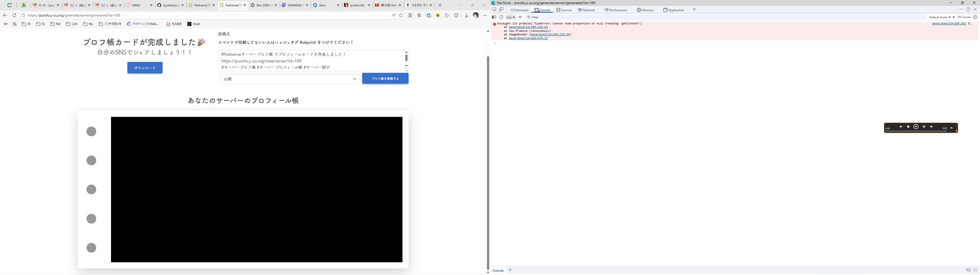Click the inspect element picker icon

[x=494, y=10]
